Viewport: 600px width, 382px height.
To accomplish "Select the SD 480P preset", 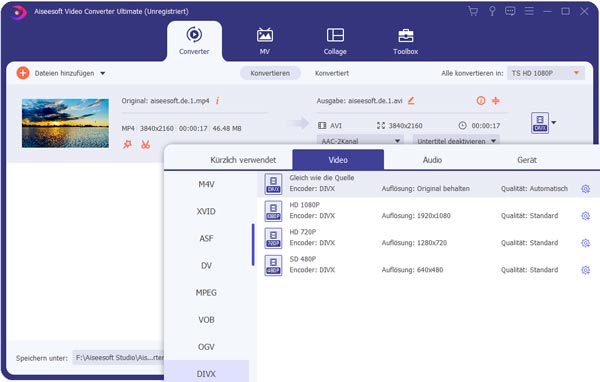I will tap(428, 265).
